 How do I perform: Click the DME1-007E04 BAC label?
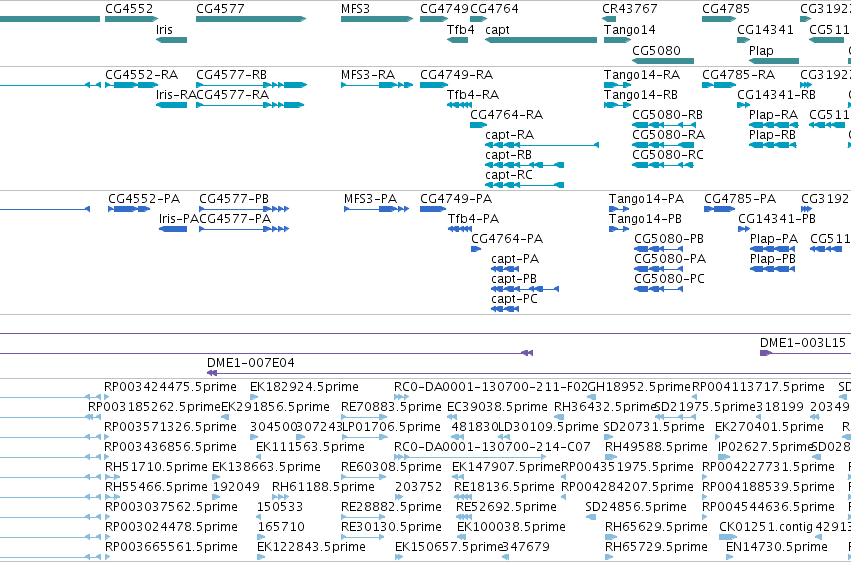[251, 363]
